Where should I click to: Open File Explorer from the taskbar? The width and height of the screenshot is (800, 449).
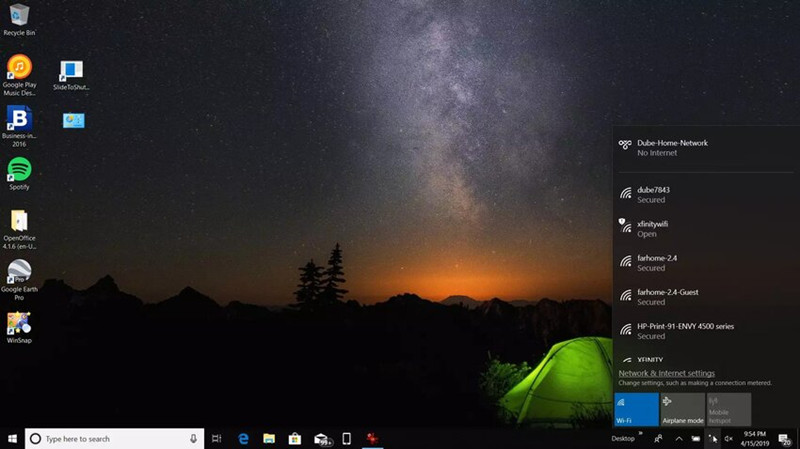pyautogui.click(x=269, y=438)
